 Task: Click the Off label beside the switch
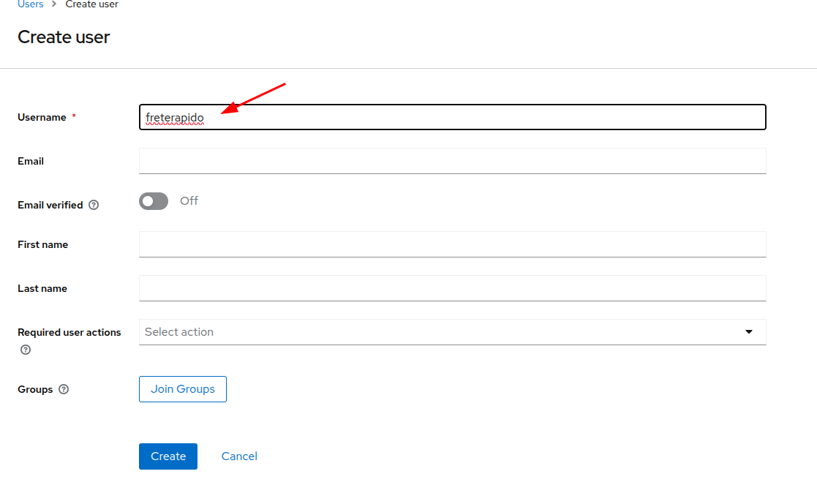(189, 201)
